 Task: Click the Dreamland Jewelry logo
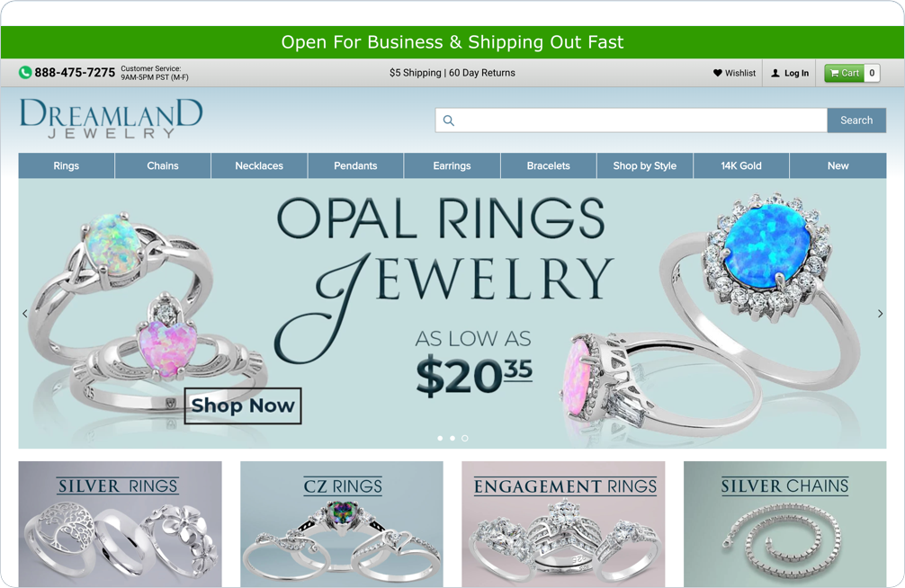pos(111,119)
